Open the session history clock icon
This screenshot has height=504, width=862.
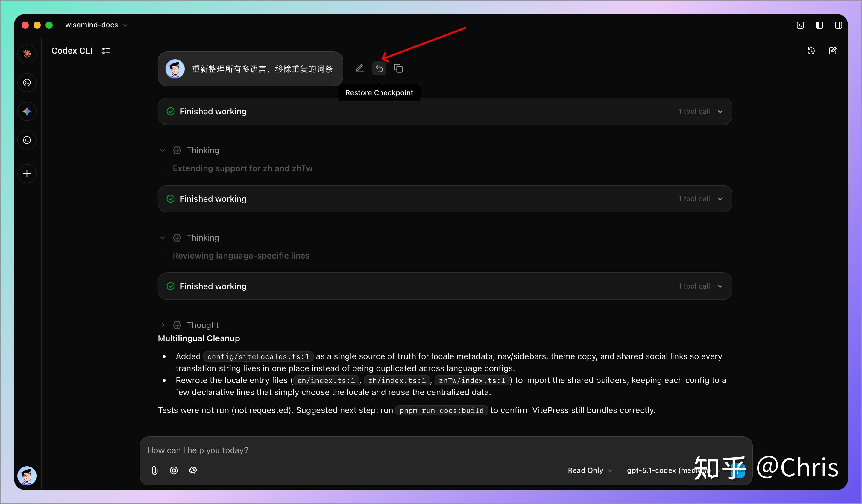[811, 51]
